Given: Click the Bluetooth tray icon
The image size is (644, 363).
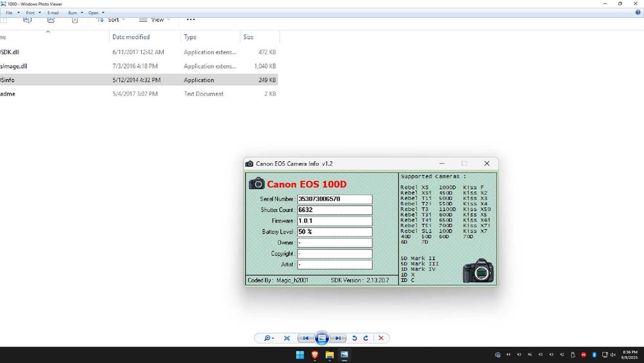Looking at the screenshot, I should [594, 355].
